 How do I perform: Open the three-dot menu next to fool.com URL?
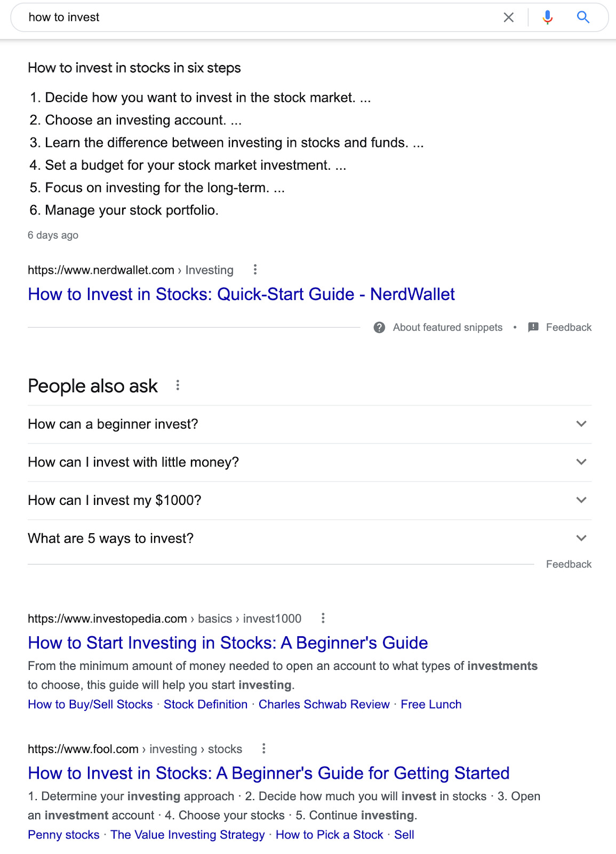click(264, 749)
